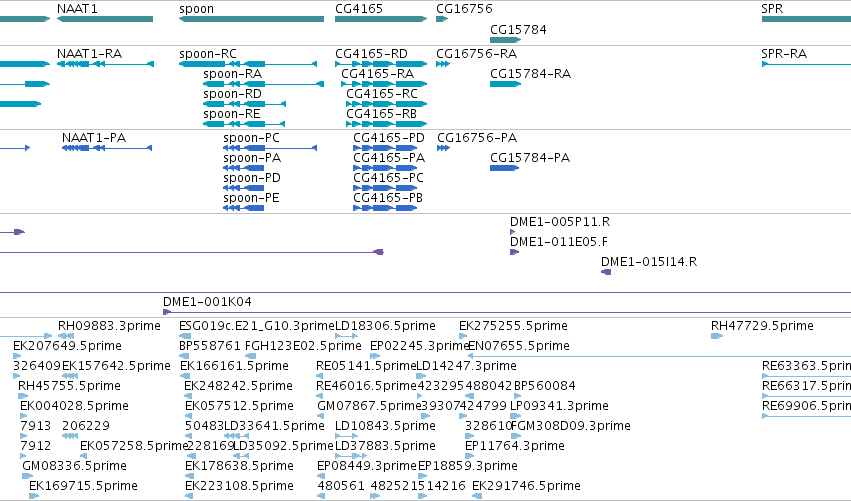Viewport: 851px width, 501px height.
Task: Select the EK291746.5prime EST label
Action: point(526,486)
